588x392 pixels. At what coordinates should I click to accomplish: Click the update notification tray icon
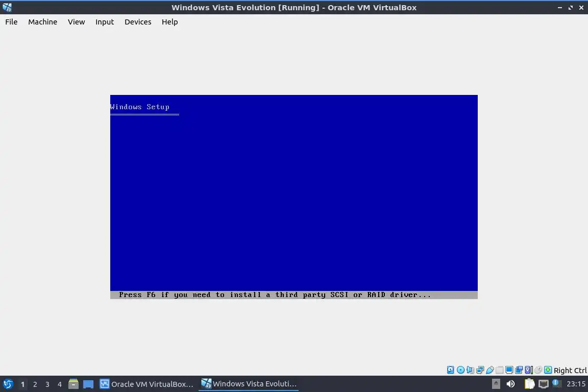557,383
